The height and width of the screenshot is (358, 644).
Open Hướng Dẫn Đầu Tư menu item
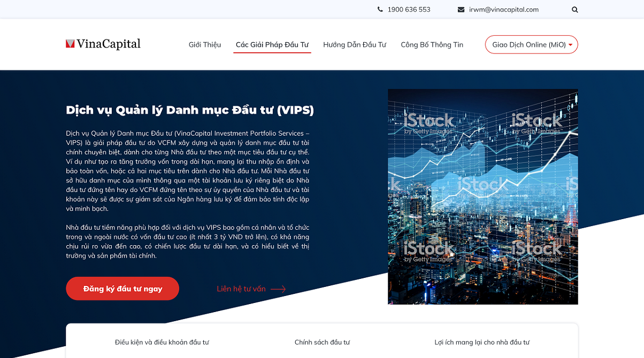[355, 45]
